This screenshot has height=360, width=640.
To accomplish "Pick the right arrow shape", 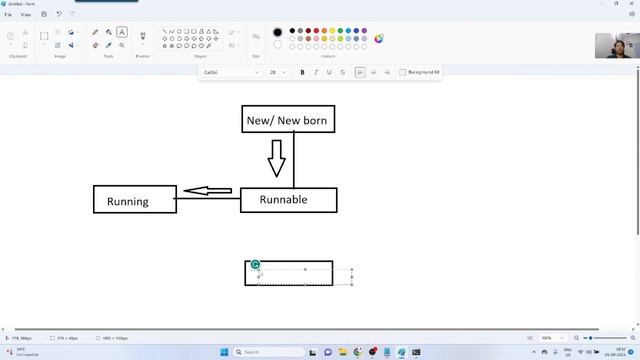I will (x=187, y=39).
